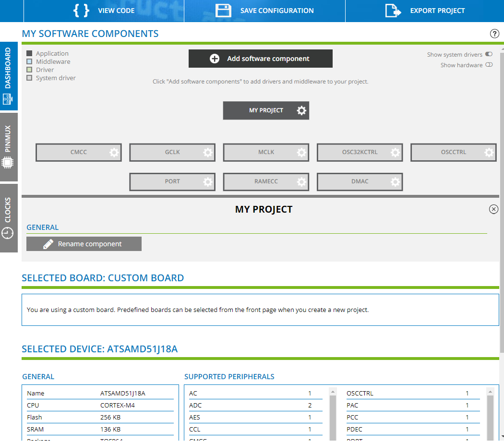Click the Clocks clock icon
The width and height of the screenshot is (504, 443).
pos(8,233)
